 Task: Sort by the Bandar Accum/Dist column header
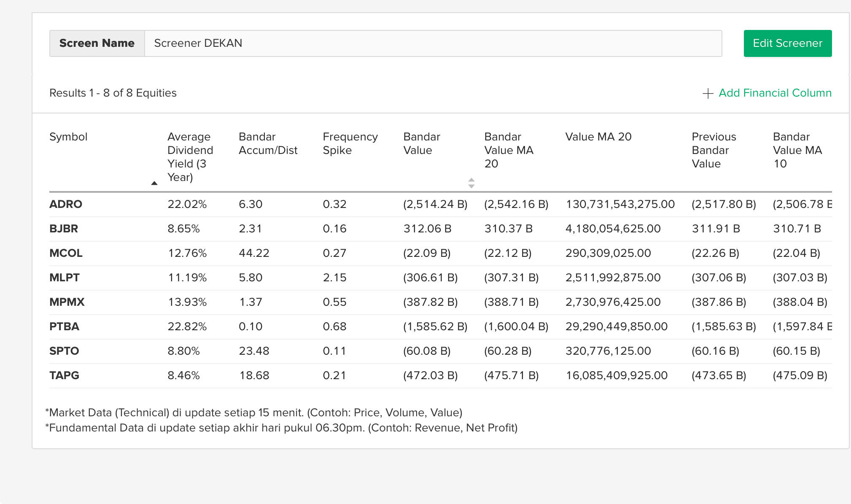(268, 143)
